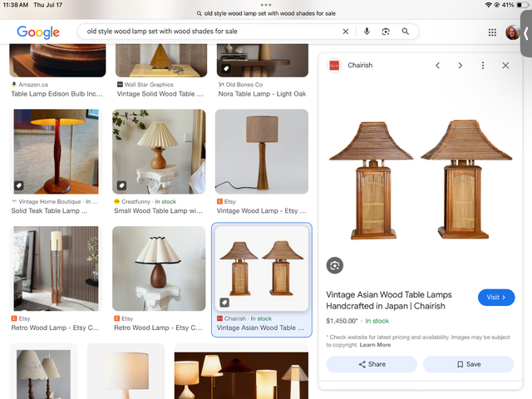This screenshot has width=532, height=399.
Task: Click 'Nora Table Lamp - Light Oak' caption
Action: click(x=262, y=94)
